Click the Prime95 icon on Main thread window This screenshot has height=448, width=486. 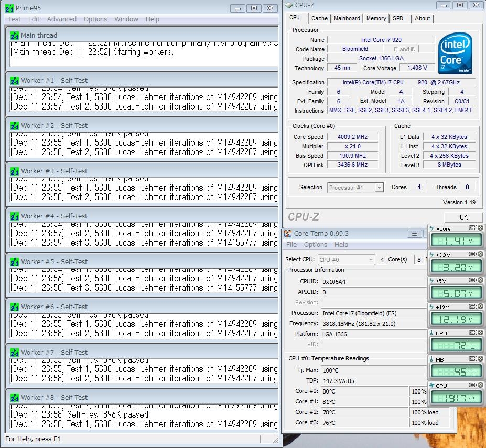pos(15,36)
